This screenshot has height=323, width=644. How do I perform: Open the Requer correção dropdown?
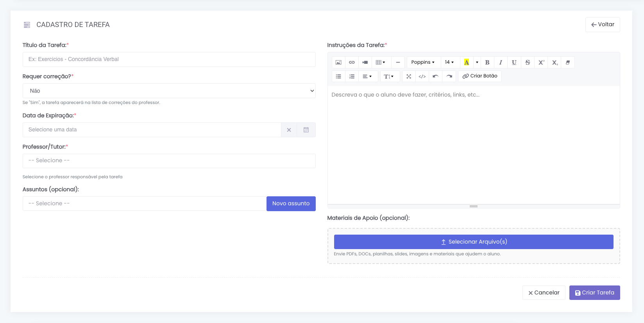click(169, 91)
